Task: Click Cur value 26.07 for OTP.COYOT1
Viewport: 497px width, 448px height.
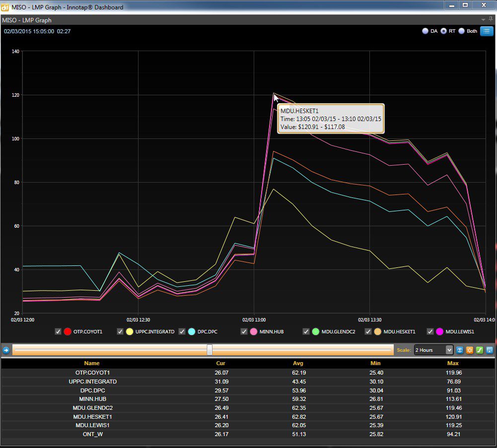Action: tap(221, 373)
